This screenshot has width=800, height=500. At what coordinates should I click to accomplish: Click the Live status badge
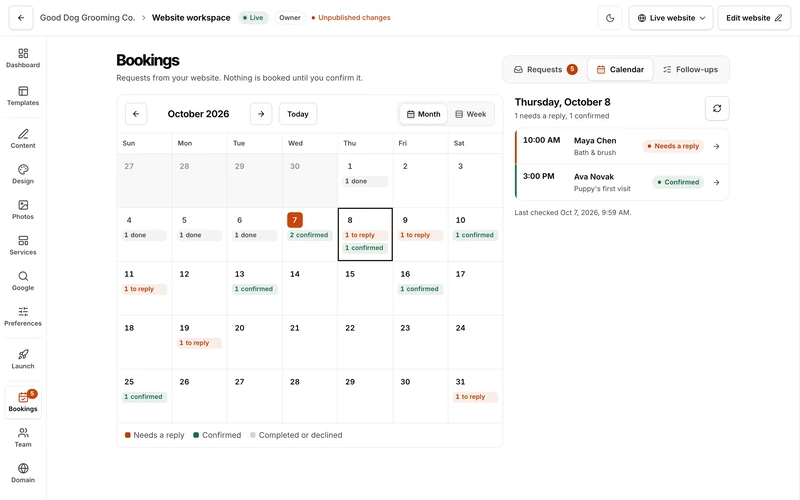[254, 18]
